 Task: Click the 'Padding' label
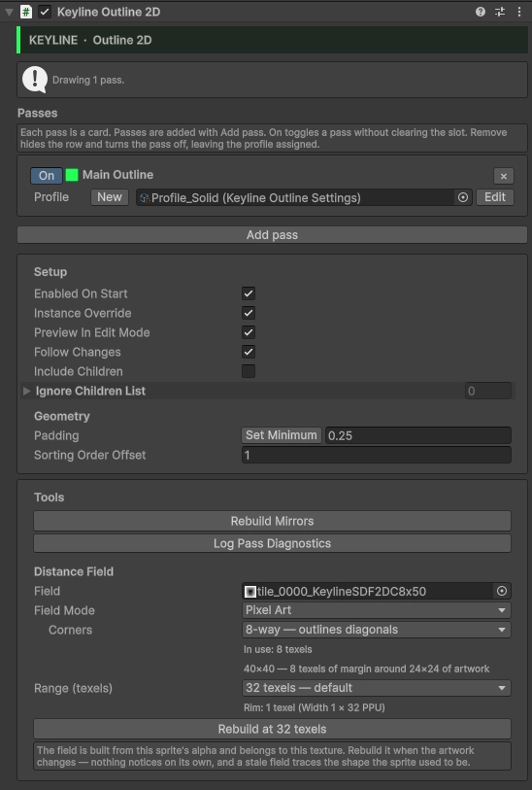[56, 435]
